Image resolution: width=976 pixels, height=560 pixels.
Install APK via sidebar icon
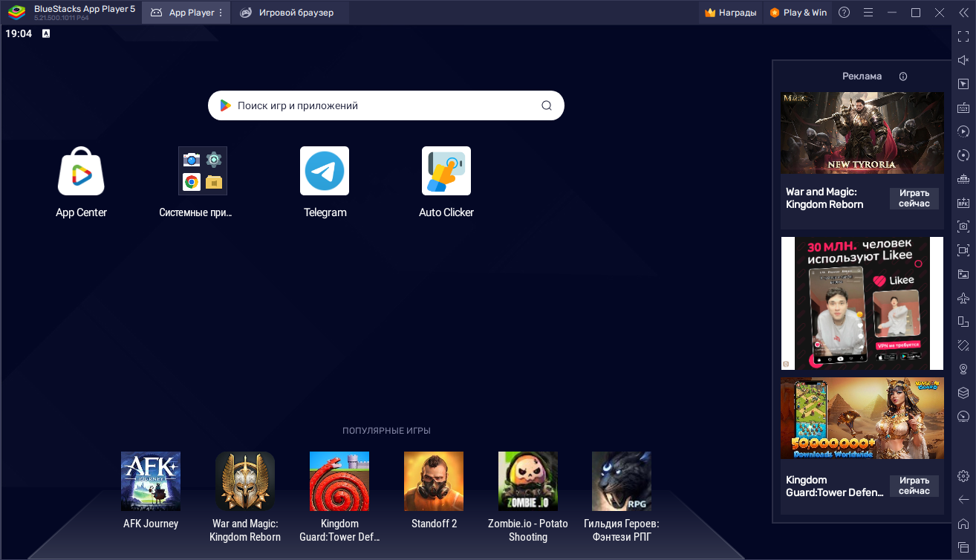click(x=963, y=203)
